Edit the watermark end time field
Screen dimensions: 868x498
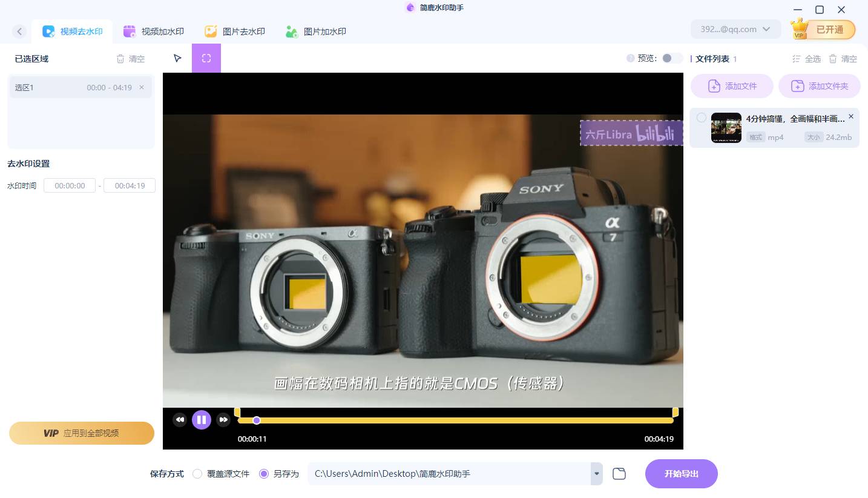130,186
